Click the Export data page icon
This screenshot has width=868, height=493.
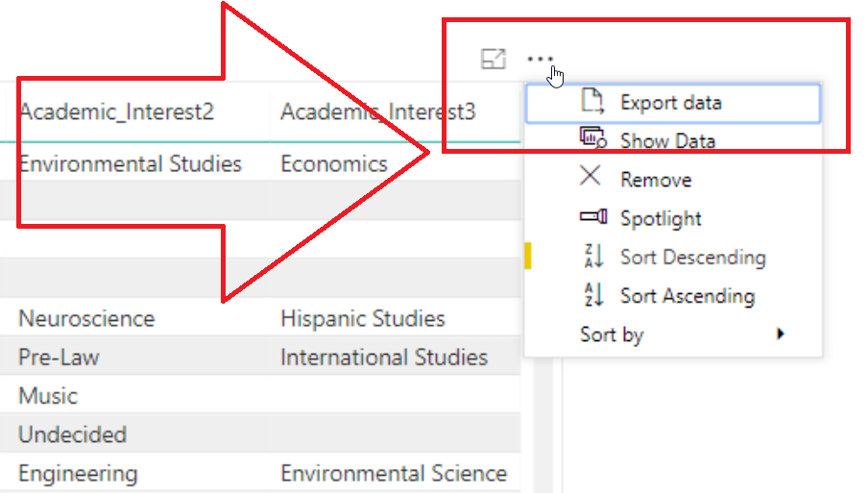click(591, 101)
